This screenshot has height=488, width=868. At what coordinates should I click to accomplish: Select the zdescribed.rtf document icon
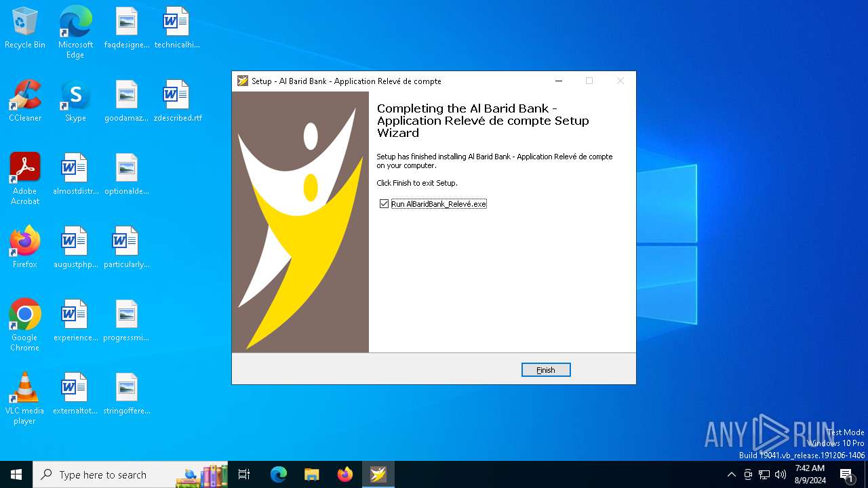pos(177,102)
